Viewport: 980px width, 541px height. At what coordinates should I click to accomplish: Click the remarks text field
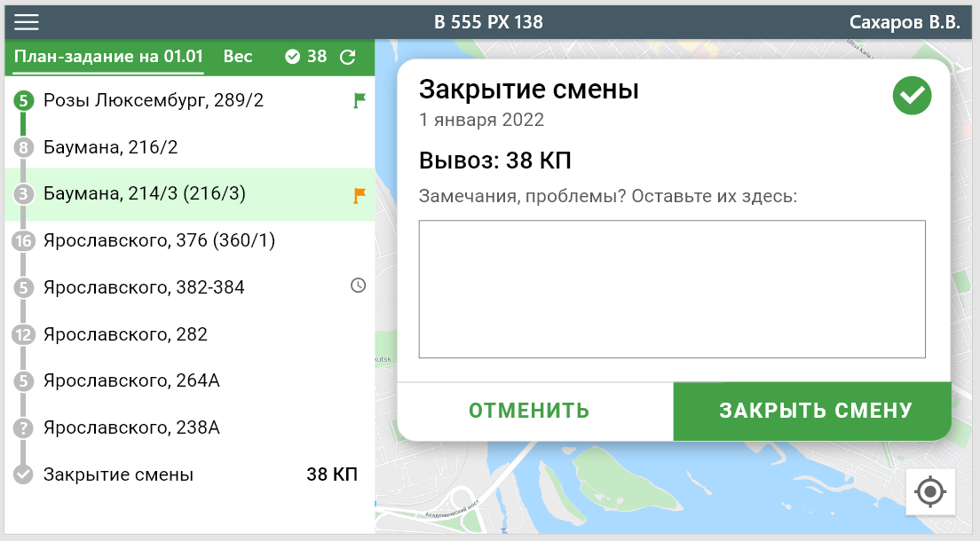(672, 289)
